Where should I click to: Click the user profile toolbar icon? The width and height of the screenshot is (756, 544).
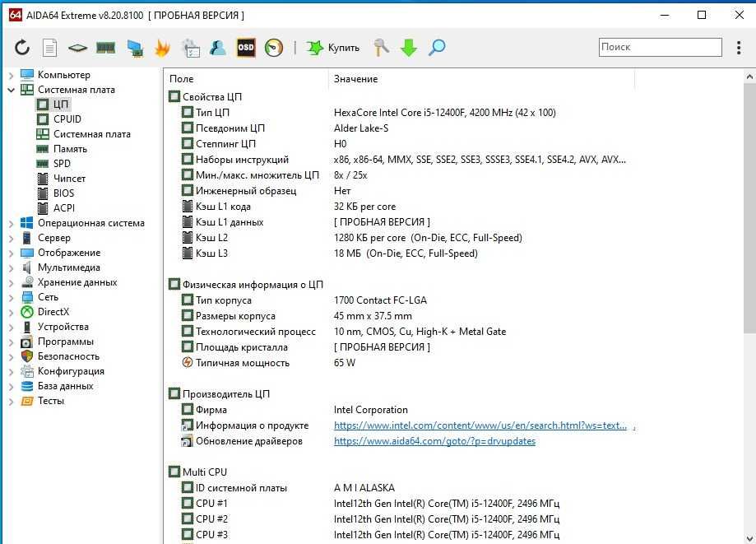click(218, 47)
